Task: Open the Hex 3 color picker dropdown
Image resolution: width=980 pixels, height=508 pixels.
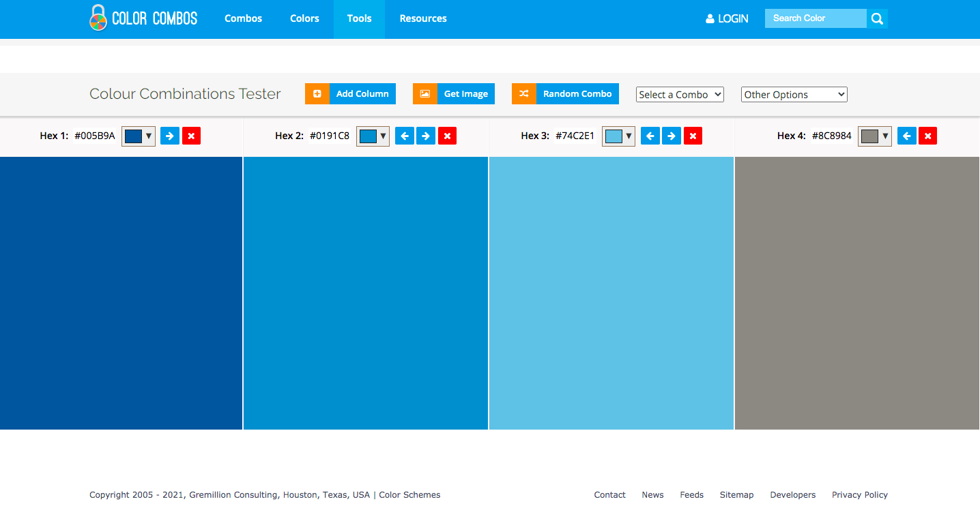Action: (x=619, y=136)
